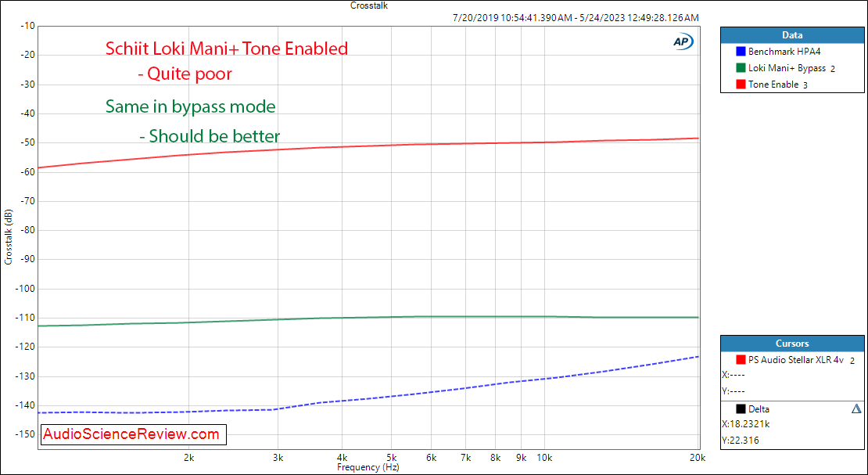Viewport: 868px width, 475px height.
Task: Click the timestamp range above the graph
Action: 576,18
